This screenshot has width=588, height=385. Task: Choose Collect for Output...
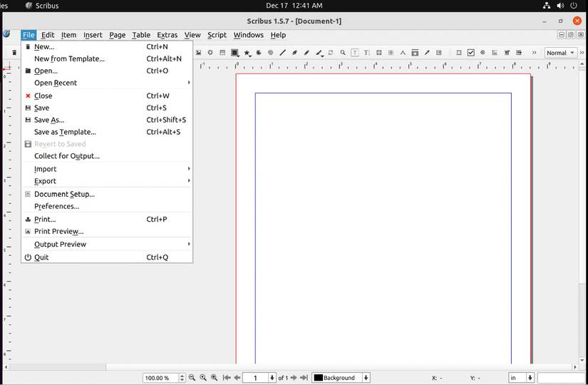[x=107, y=155]
